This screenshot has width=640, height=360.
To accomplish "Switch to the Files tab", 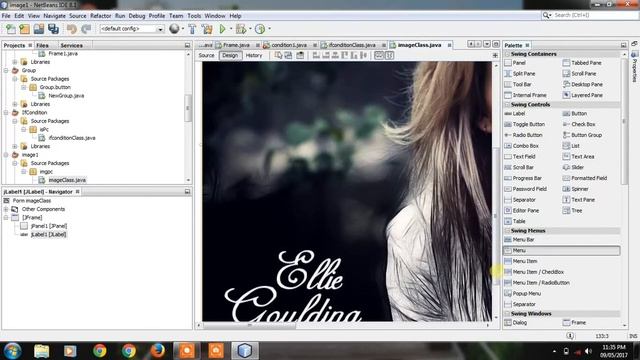I will 42,45.
